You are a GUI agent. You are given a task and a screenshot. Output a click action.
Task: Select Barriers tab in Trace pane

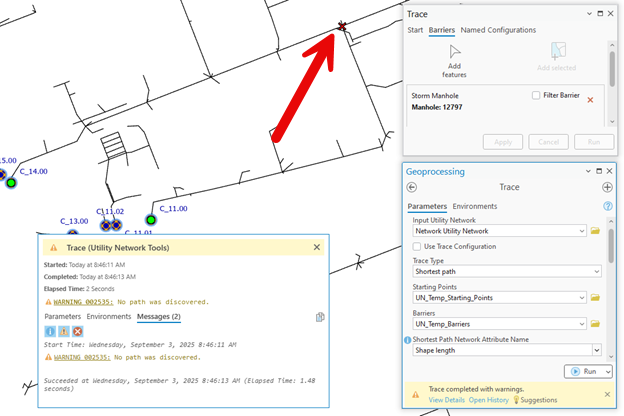(x=442, y=30)
